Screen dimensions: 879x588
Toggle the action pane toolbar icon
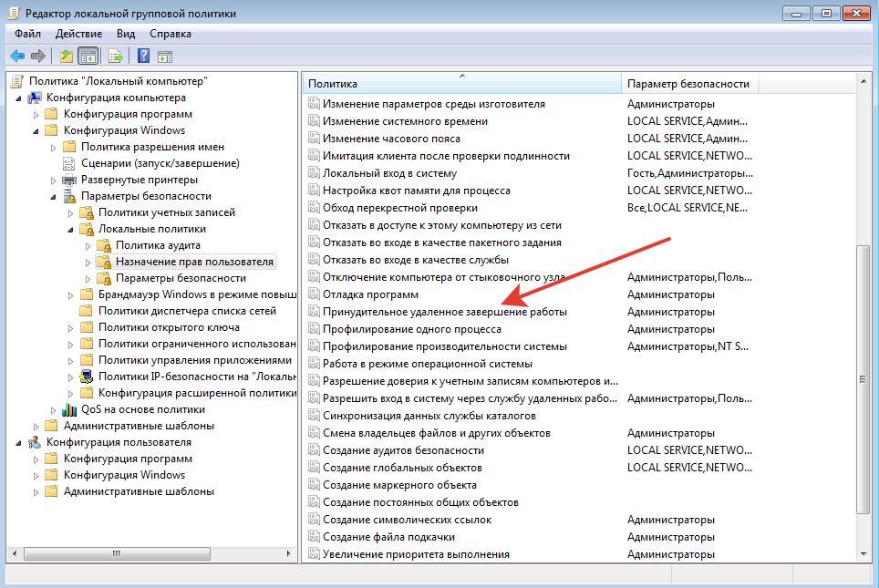click(165, 57)
